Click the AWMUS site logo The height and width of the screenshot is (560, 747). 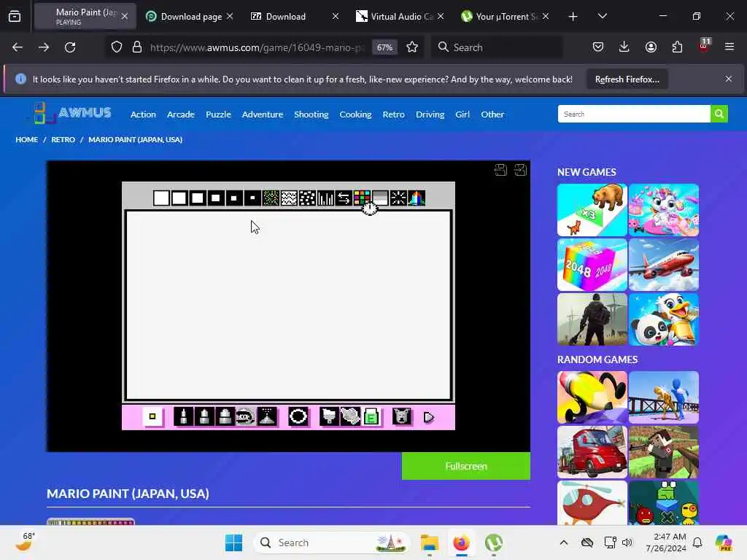72,113
